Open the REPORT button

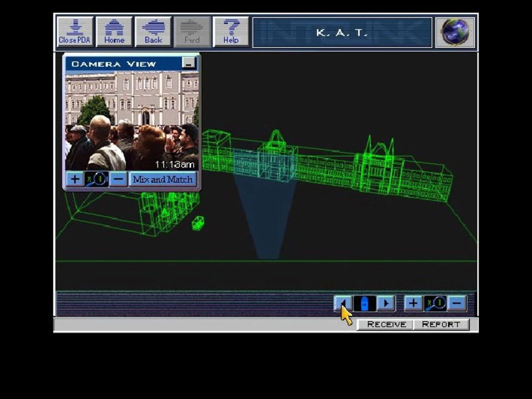[442, 324]
